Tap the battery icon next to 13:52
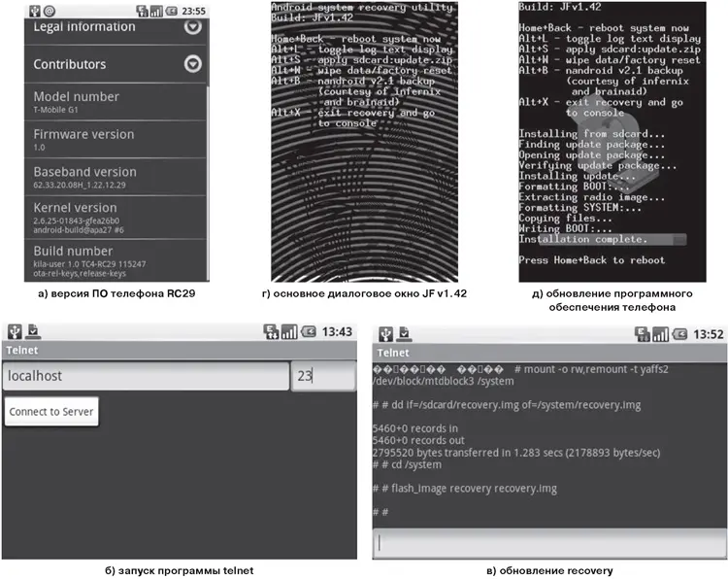Screen dimensions: 728x579 tap(677, 333)
